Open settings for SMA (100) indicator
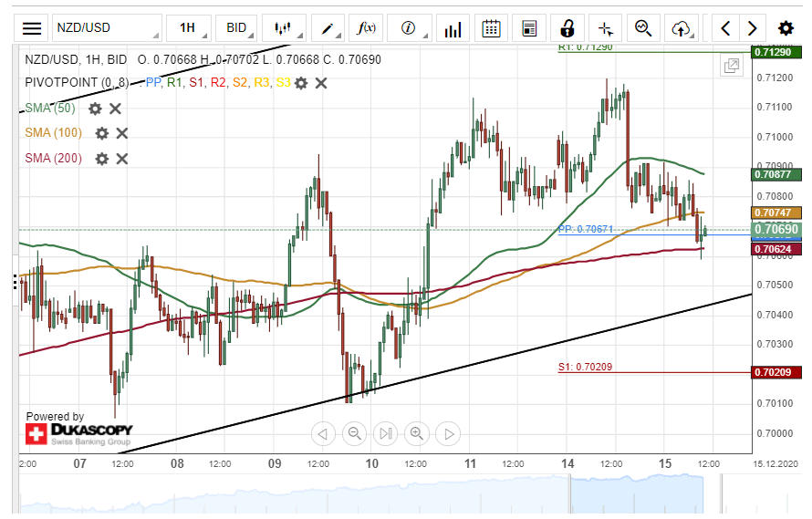812x519 pixels. click(x=102, y=133)
